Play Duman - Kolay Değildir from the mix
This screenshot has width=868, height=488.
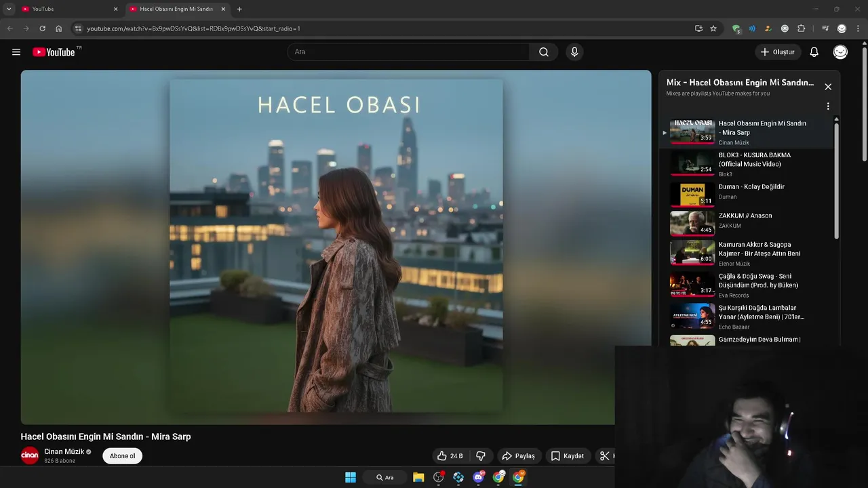point(745,194)
